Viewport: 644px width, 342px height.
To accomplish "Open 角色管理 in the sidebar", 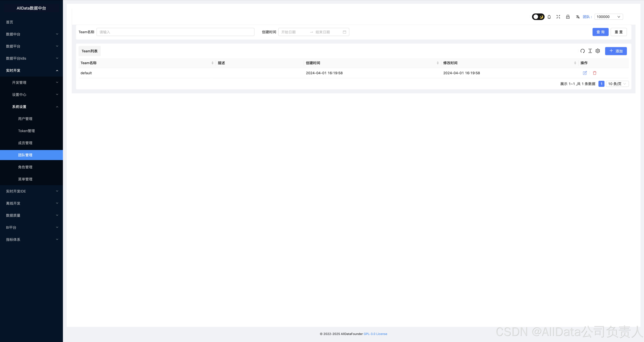I will coord(25,167).
